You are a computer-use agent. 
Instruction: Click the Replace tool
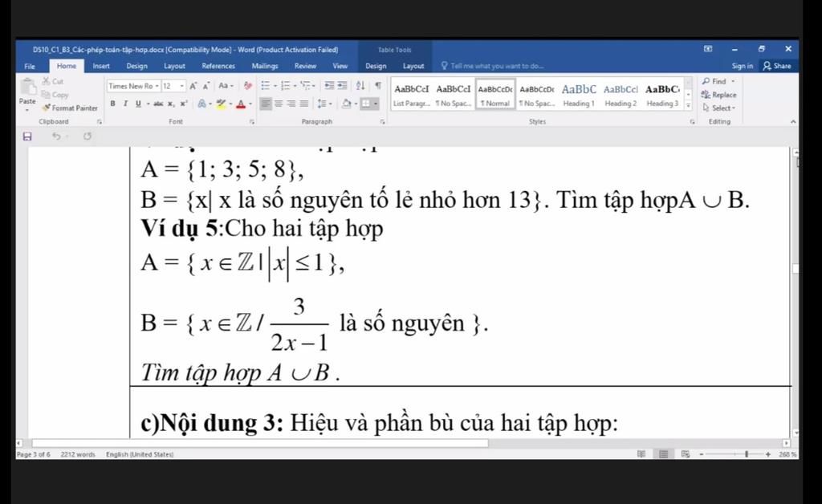(x=718, y=95)
